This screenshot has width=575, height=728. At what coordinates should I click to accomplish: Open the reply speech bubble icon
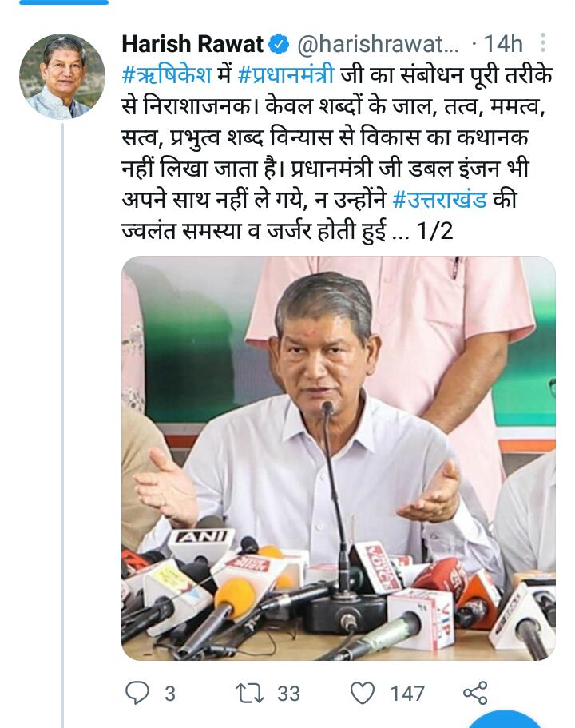click(137, 693)
